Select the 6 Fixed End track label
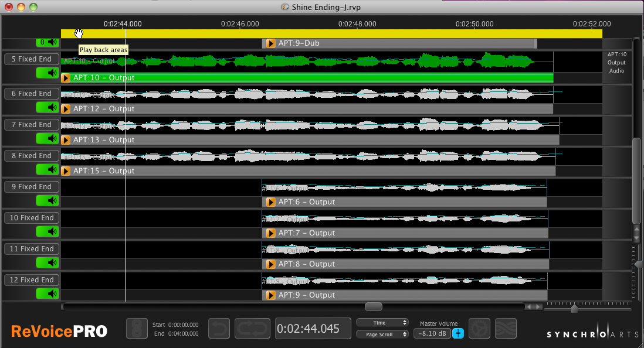644x348 pixels. point(32,94)
